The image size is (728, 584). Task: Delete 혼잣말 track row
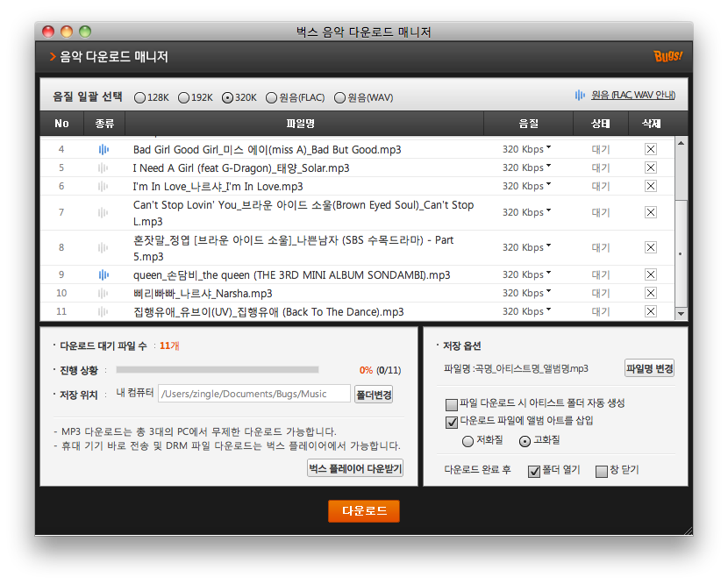(x=651, y=247)
